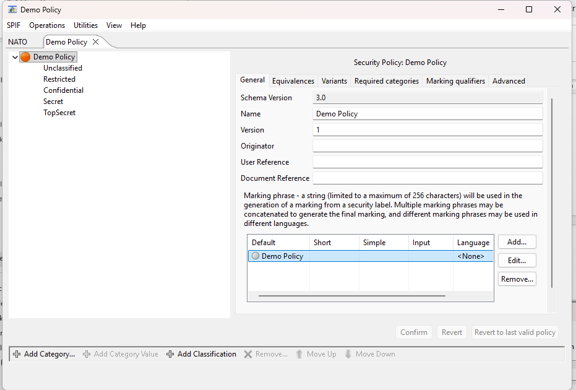Click the Originator input field
576x390 pixels.
click(x=428, y=146)
